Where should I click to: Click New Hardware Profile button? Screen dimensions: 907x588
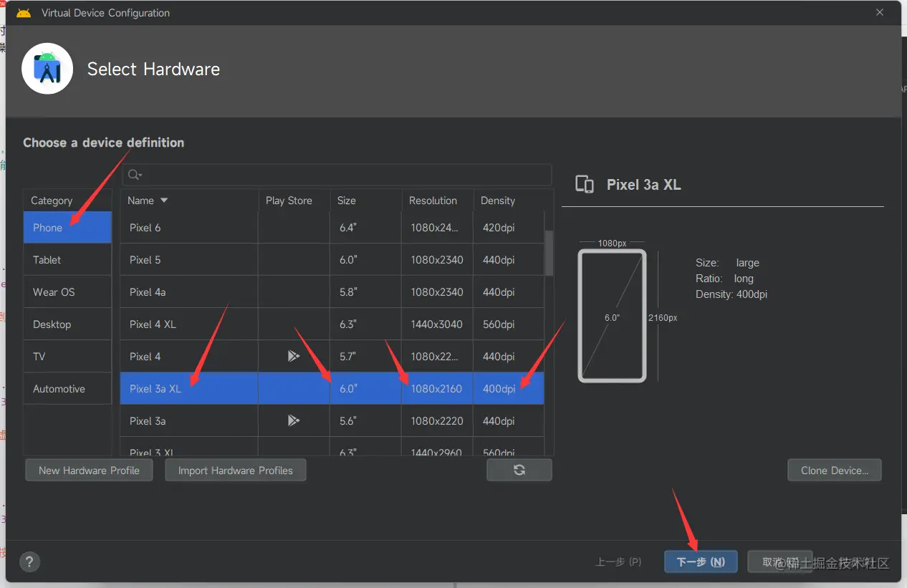(x=89, y=470)
